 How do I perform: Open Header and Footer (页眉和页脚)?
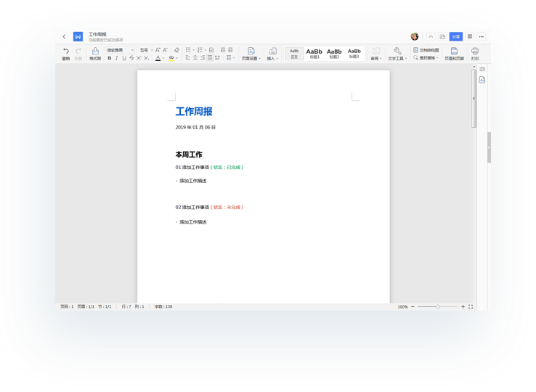coord(454,52)
